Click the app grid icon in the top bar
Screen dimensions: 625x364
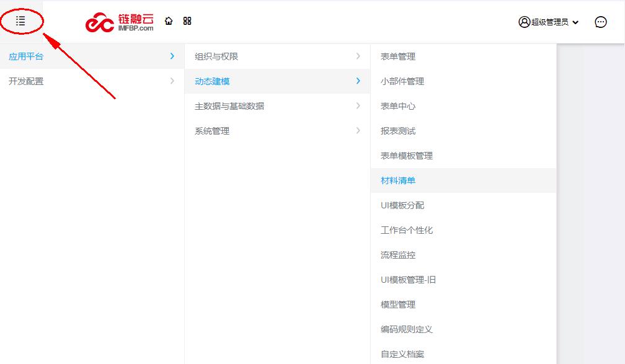click(x=187, y=20)
